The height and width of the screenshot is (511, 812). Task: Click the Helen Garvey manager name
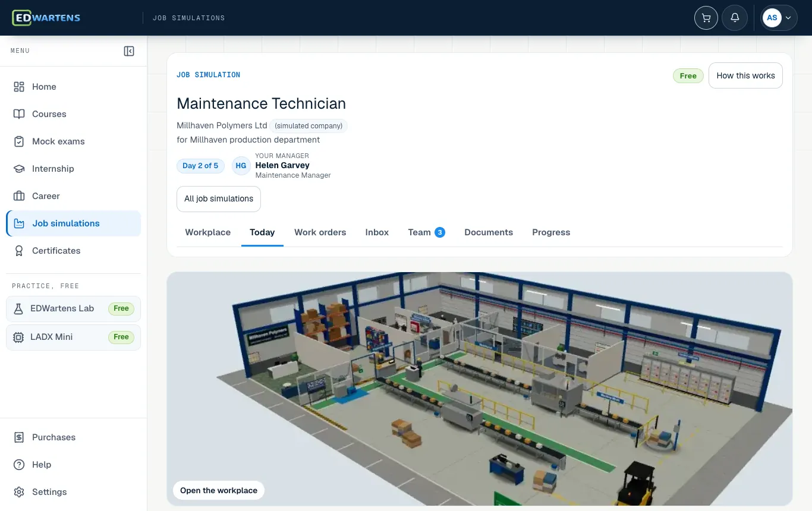point(282,165)
